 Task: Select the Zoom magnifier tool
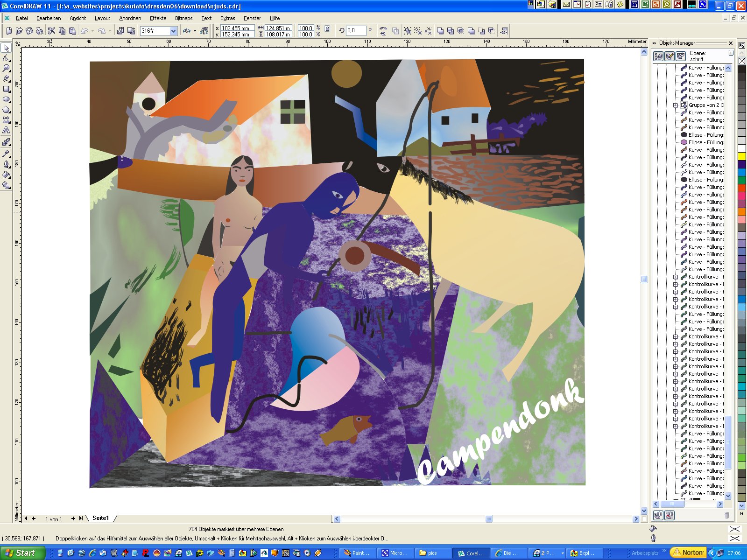coord(6,69)
